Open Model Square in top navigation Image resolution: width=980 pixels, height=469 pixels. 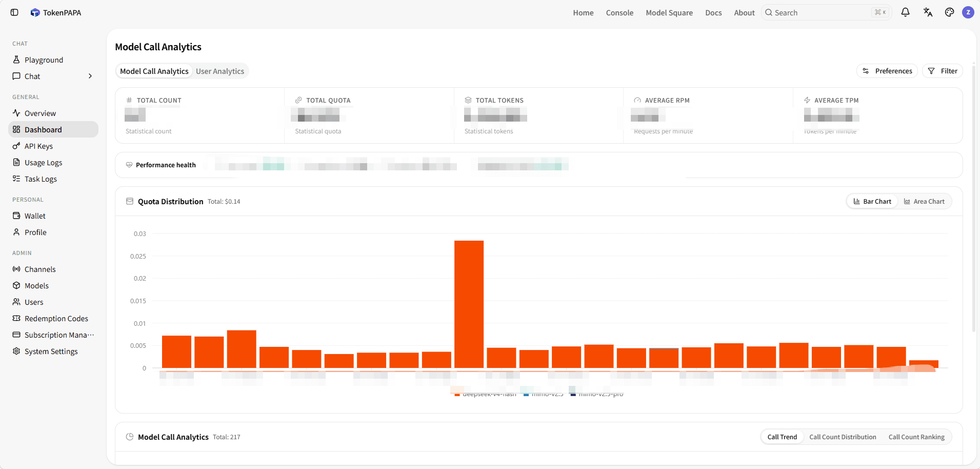[669, 12]
